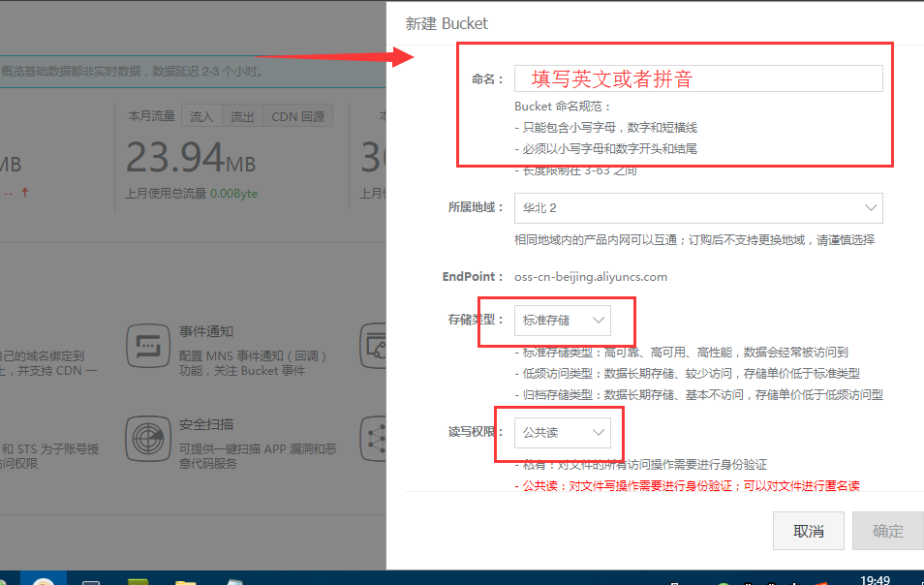
Task: Select the 流入 inbound traffic tab
Action: [201, 116]
